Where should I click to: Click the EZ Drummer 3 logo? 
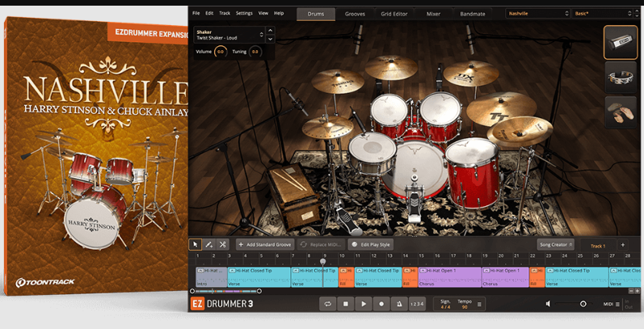[221, 304]
